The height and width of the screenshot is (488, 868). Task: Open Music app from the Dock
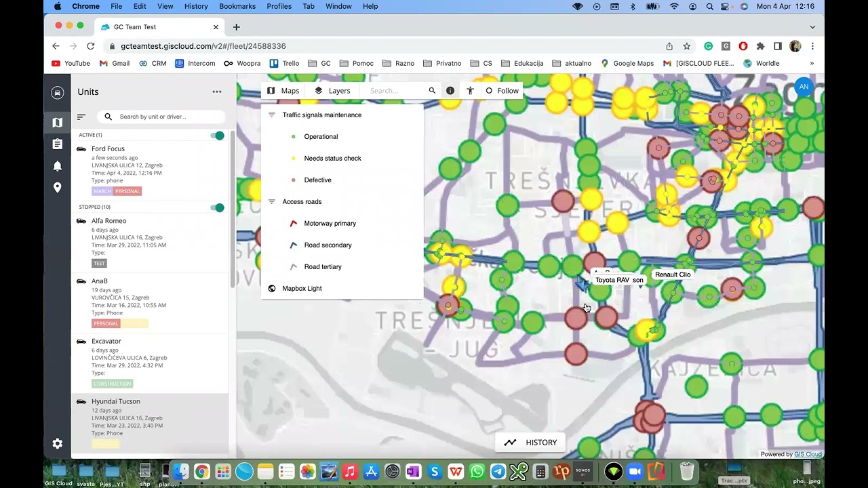click(350, 472)
